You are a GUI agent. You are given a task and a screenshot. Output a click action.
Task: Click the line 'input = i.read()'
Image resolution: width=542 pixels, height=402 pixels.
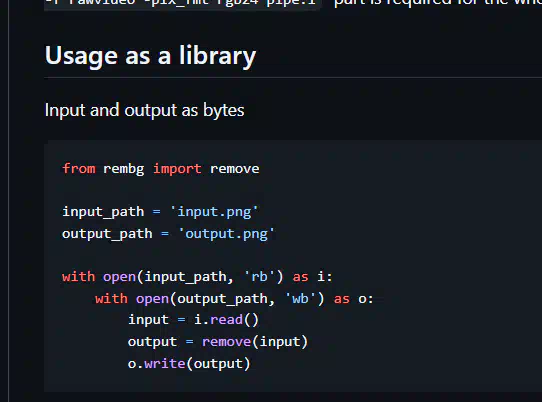click(x=193, y=320)
